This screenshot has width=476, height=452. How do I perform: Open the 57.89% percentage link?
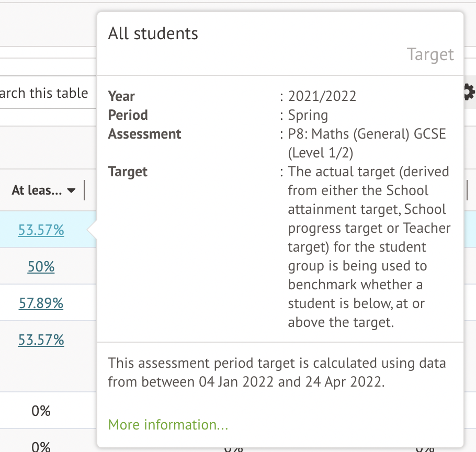tap(41, 303)
